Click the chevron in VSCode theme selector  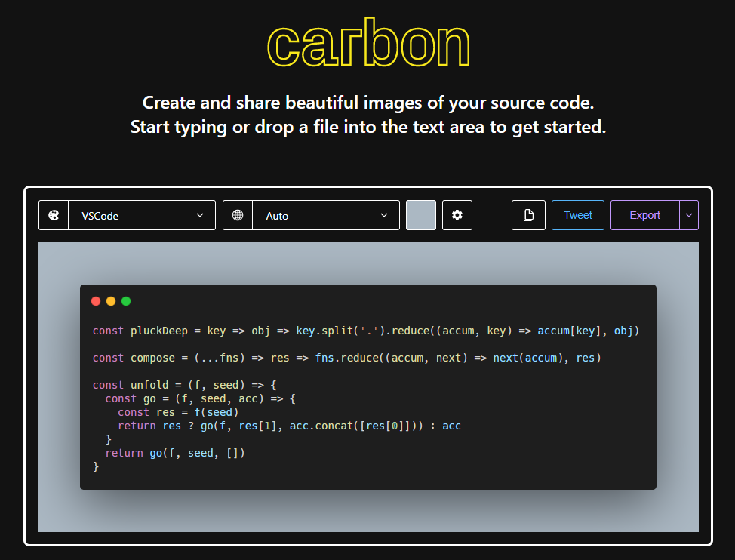point(200,215)
